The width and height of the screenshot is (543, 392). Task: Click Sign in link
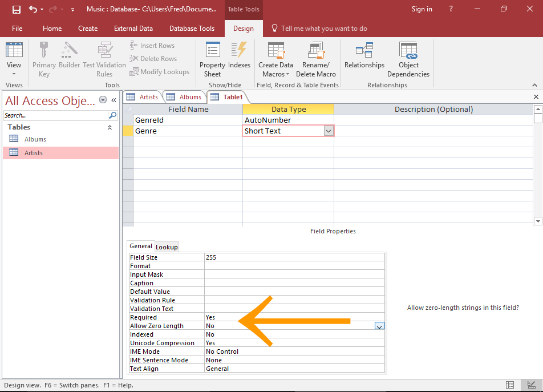click(x=422, y=9)
